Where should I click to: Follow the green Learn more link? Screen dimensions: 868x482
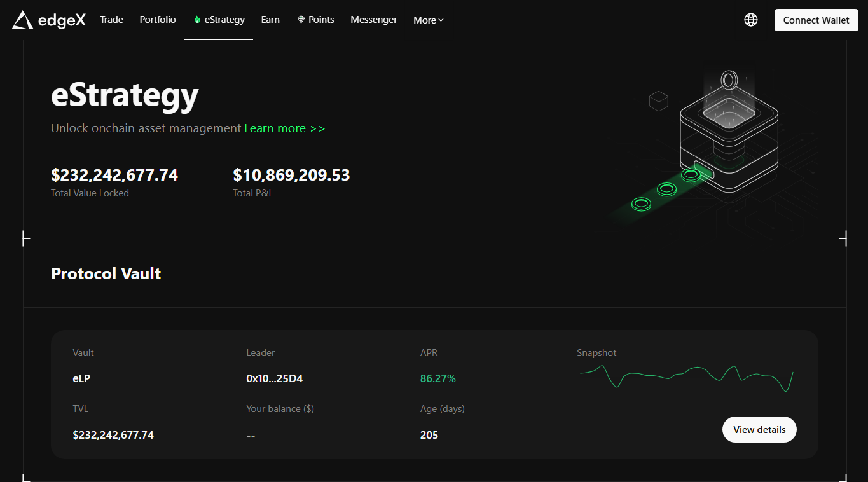tap(284, 128)
